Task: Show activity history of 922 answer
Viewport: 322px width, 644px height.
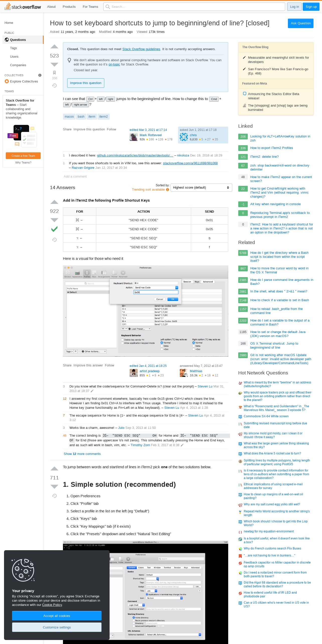Action: [54, 240]
